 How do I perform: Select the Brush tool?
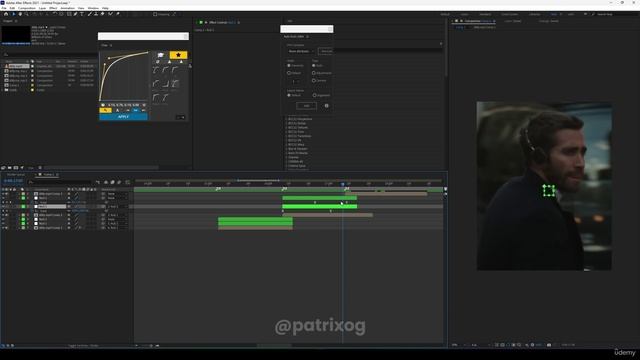point(89,14)
